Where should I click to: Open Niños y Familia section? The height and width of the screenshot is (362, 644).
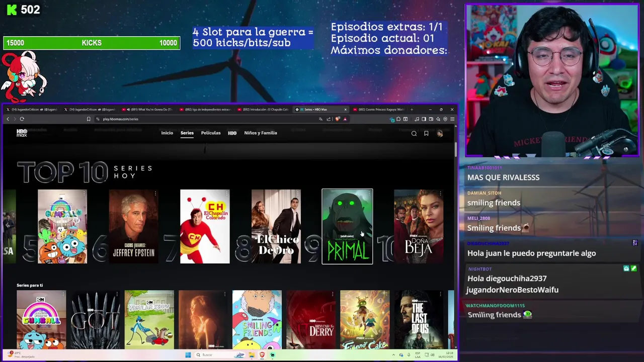[x=261, y=133]
